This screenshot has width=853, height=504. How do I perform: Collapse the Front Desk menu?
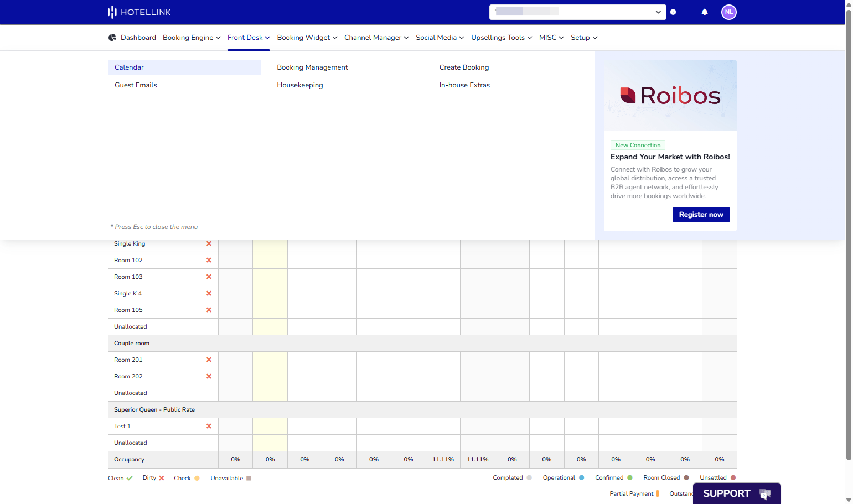[249, 38]
